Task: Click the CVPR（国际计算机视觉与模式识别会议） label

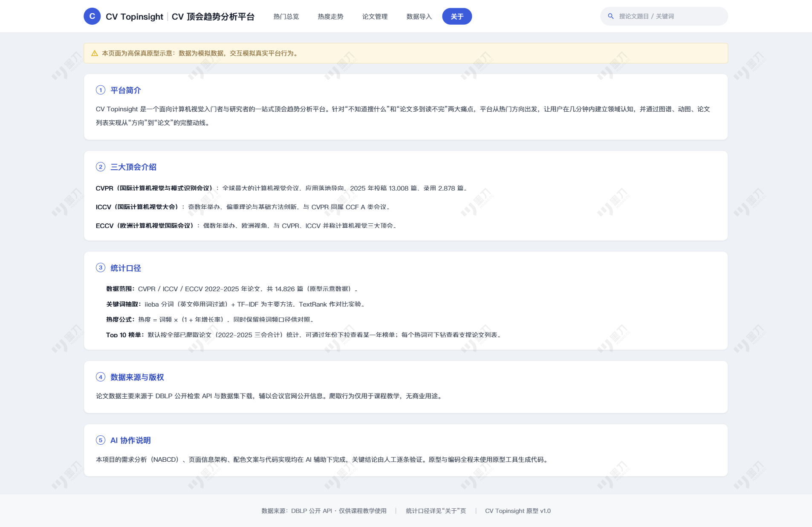Action: [154, 188]
